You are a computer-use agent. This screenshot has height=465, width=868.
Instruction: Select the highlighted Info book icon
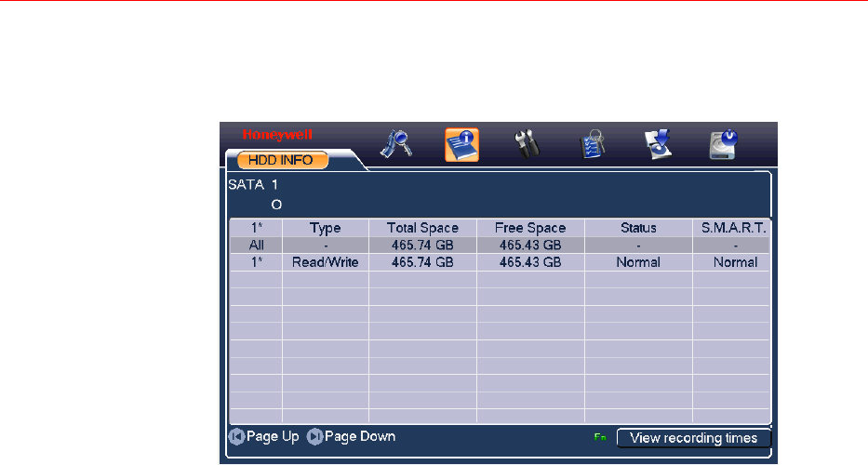(461, 145)
